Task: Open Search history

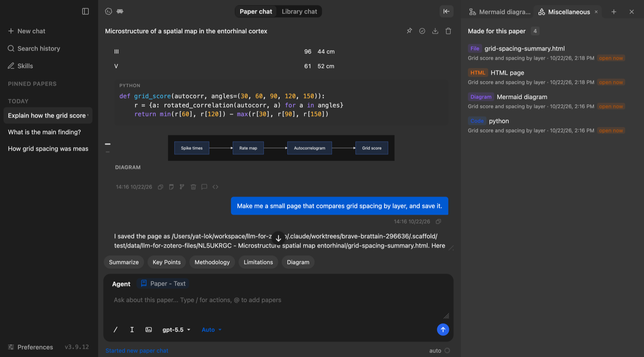Action: [34, 48]
